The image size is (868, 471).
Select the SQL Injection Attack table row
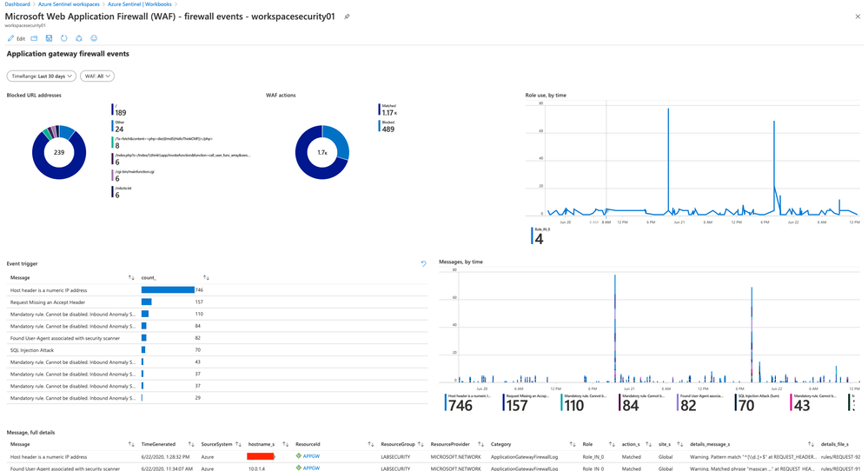[x=217, y=350]
